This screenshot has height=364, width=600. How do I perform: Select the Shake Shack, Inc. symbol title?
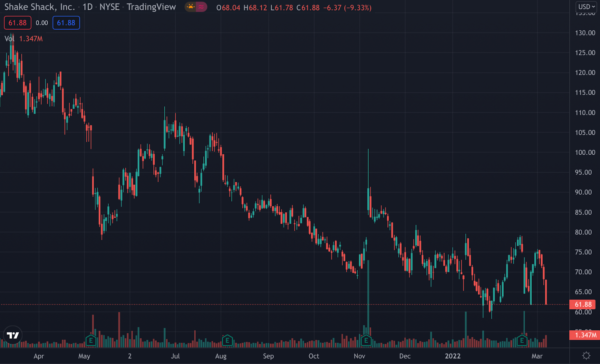[39, 7]
